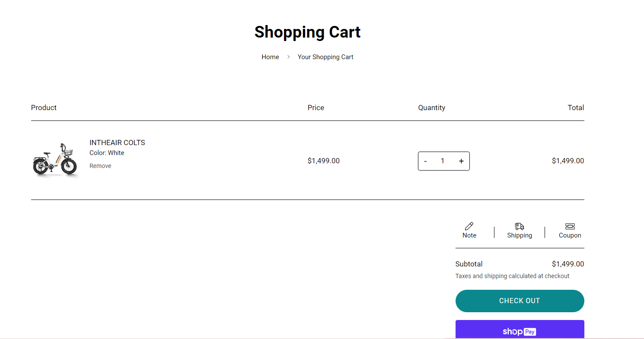Click the Subtotal label

(x=469, y=264)
